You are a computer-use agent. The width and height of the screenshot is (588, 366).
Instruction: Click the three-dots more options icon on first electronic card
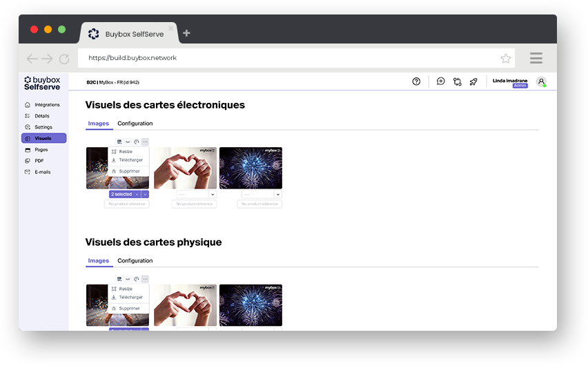[145, 142]
